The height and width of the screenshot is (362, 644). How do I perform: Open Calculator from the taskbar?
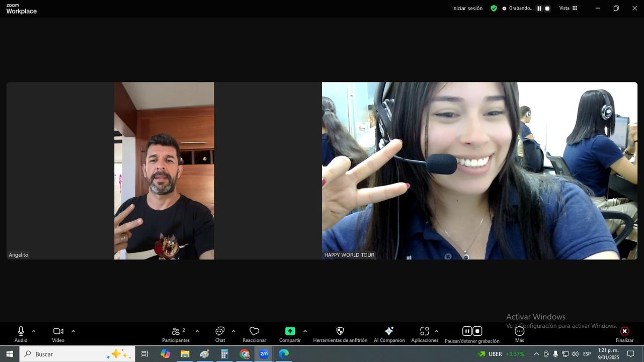224,354
